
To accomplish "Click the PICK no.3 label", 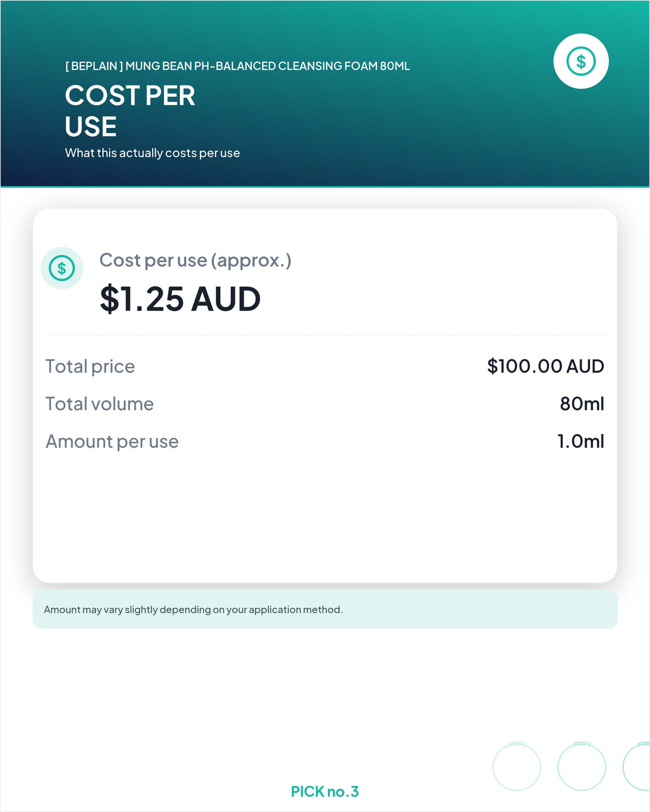I will click(x=325, y=791).
